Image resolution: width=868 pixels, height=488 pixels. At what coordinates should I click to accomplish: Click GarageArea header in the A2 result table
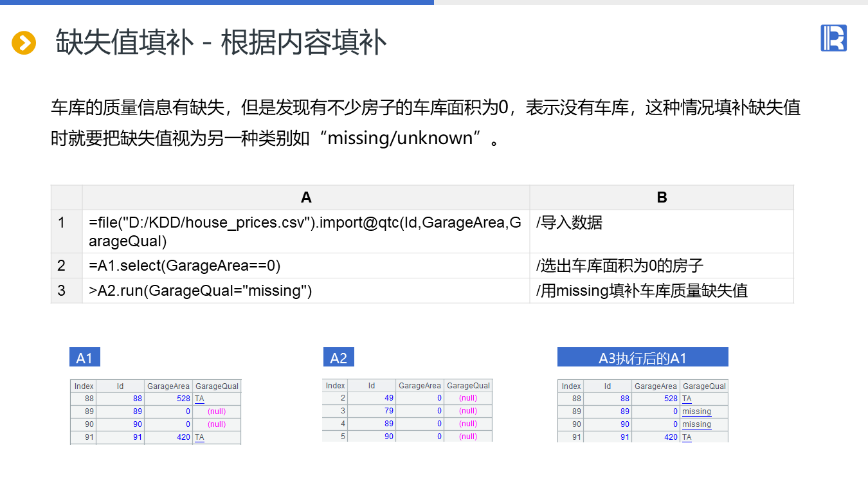pyautogui.click(x=420, y=386)
